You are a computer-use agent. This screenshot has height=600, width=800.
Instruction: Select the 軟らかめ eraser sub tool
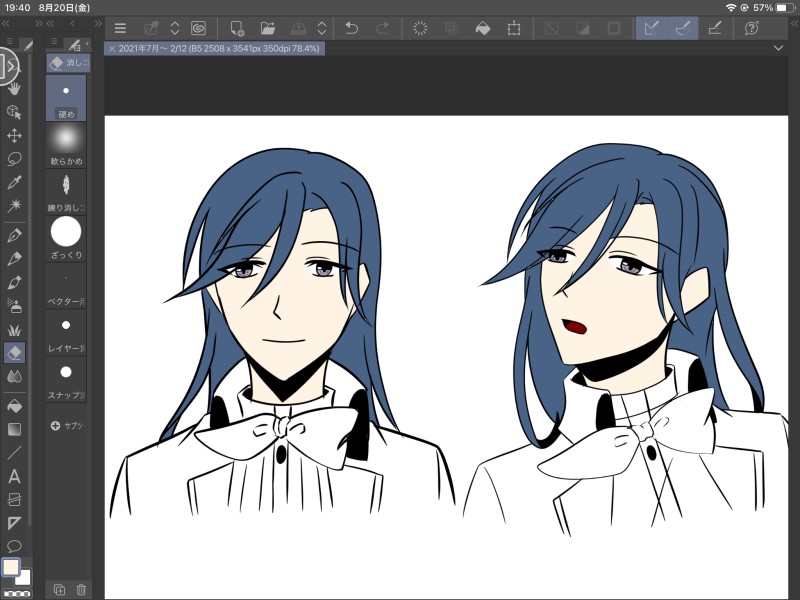pos(66,145)
